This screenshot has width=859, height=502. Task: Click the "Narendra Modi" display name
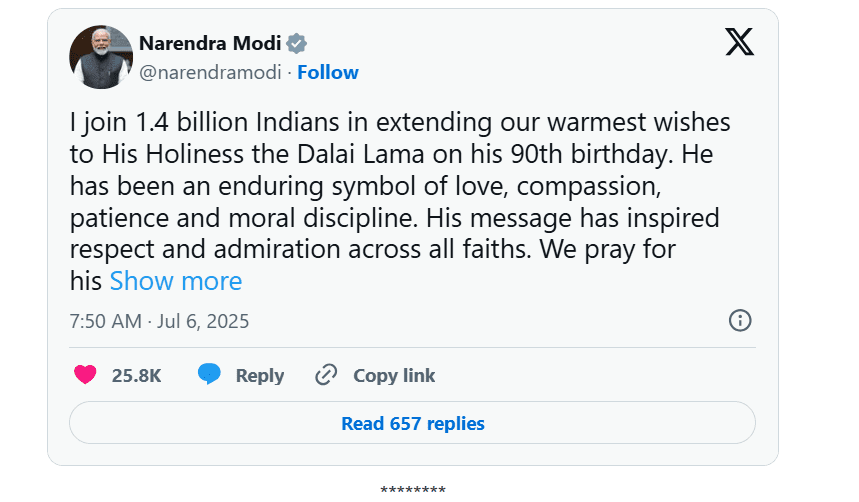coord(210,43)
